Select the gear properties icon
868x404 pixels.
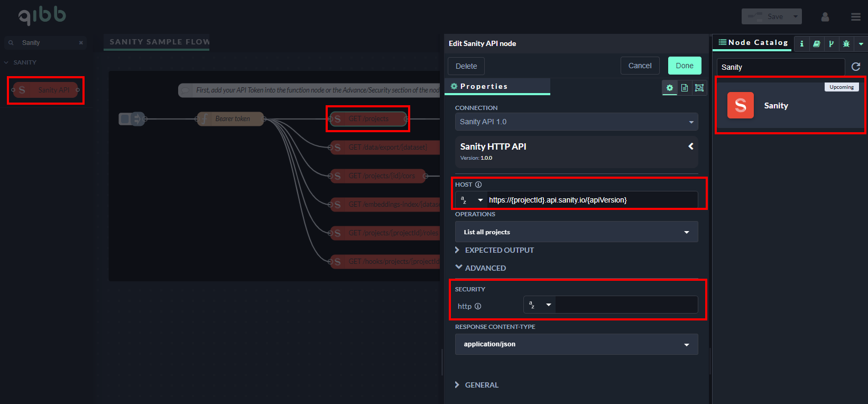[x=670, y=88]
